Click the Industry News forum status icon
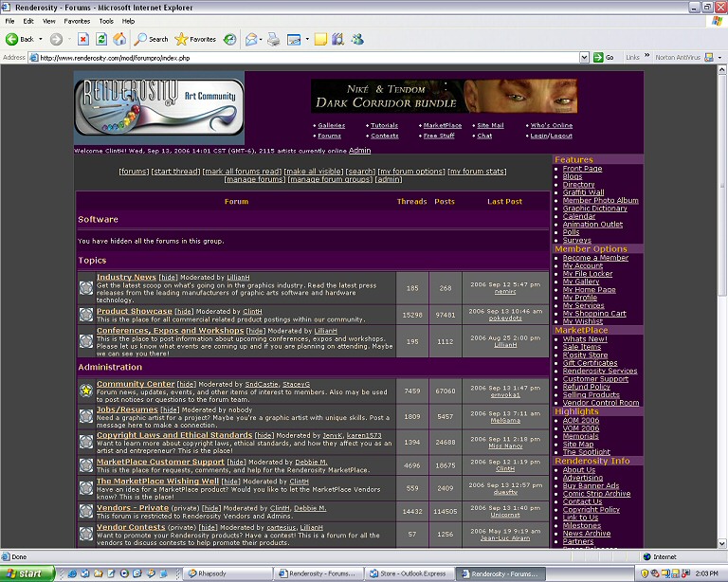This screenshot has height=582, width=728. click(86, 288)
